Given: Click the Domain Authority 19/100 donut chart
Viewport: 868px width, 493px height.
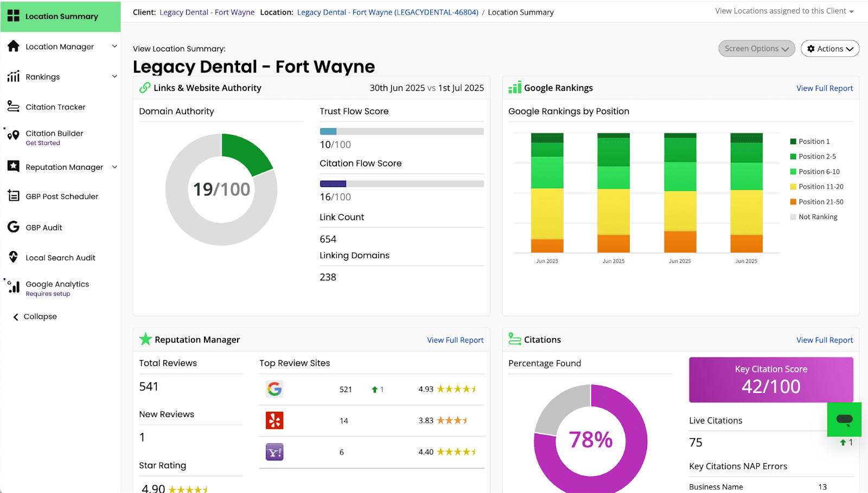Looking at the screenshot, I should pos(221,189).
